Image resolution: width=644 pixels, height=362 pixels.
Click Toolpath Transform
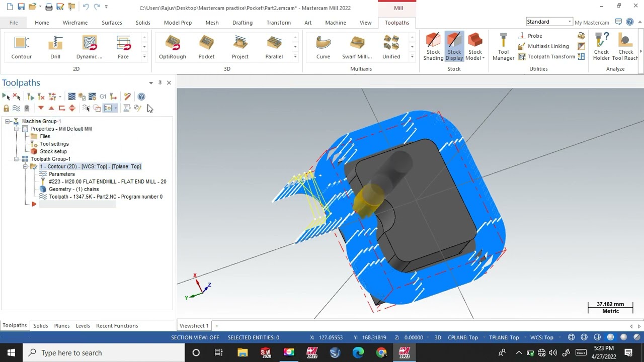[x=546, y=57]
